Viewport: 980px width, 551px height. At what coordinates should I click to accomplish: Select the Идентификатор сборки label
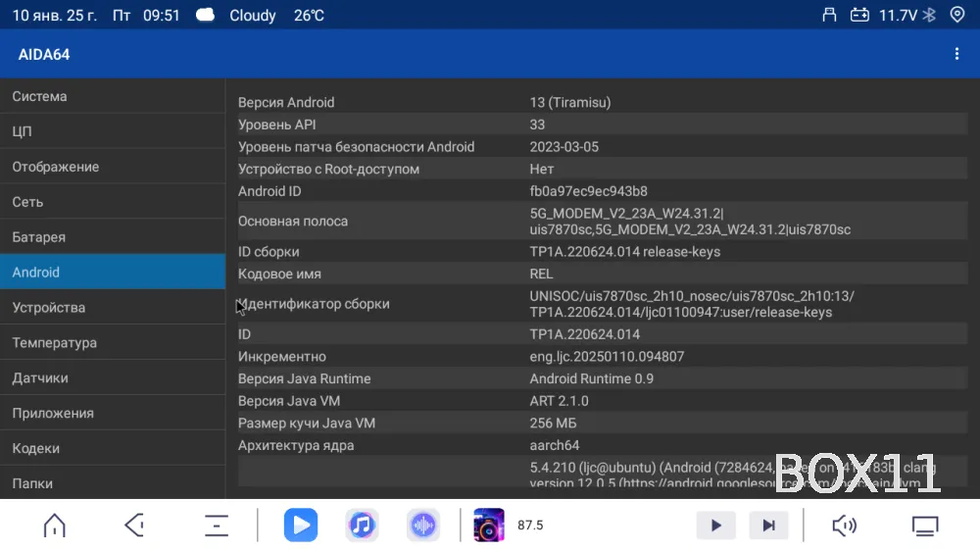(x=314, y=304)
